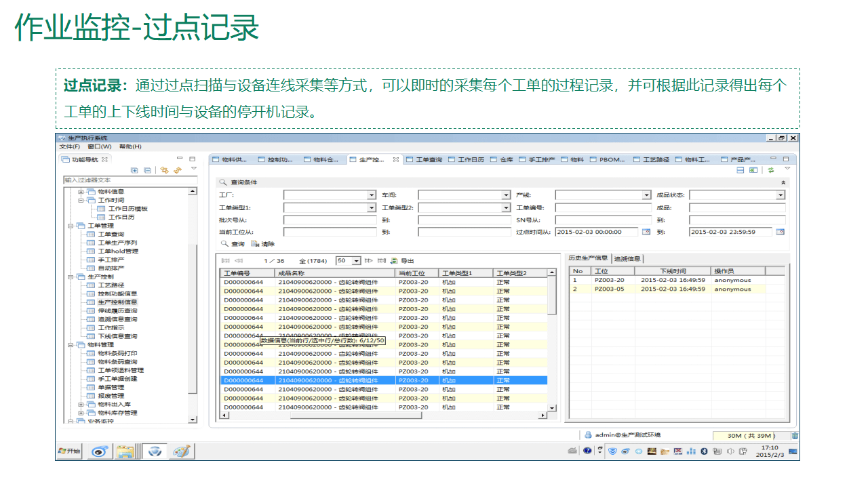The image size is (868, 488).
Task: Click the 清除 clear button
Action: pos(263,244)
